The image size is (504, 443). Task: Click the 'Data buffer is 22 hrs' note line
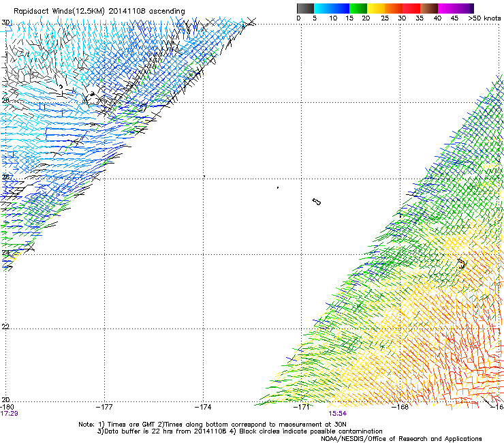[x=240, y=431]
